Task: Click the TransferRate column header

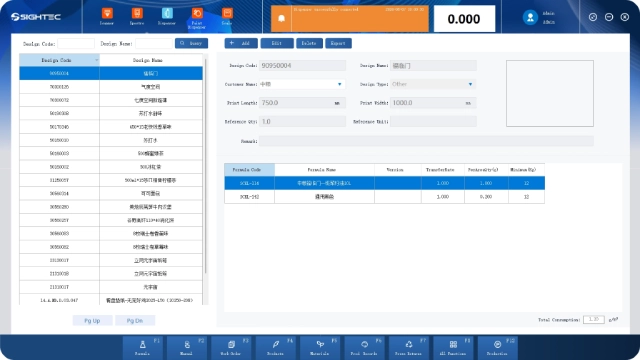Action: (x=443, y=169)
